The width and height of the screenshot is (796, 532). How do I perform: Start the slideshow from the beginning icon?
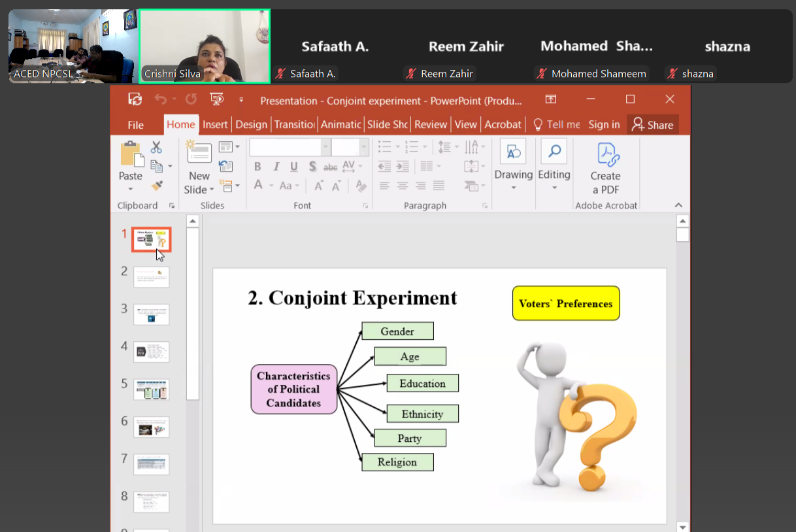[x=216, y=99]
